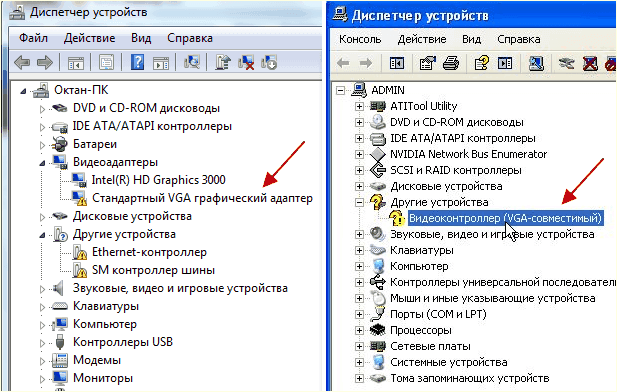
Task: Select Тома запоминающих устройств in the right window
Action: click(469, 378)
